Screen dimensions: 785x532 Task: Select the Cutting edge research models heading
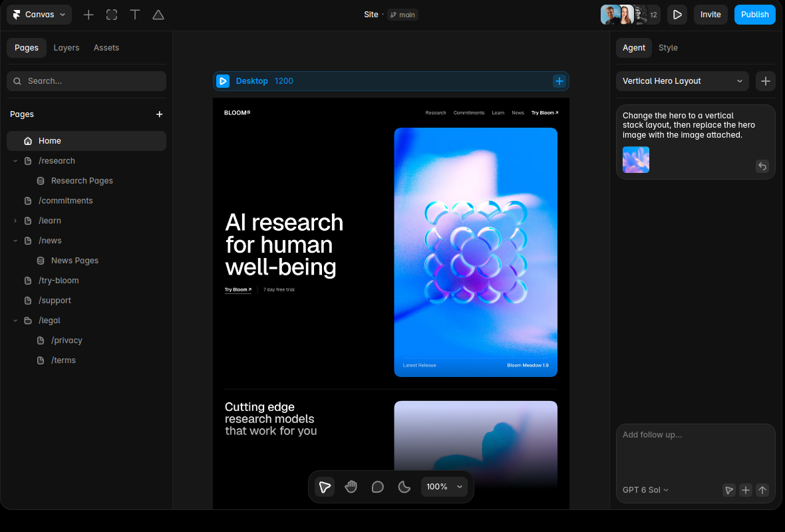271,419
